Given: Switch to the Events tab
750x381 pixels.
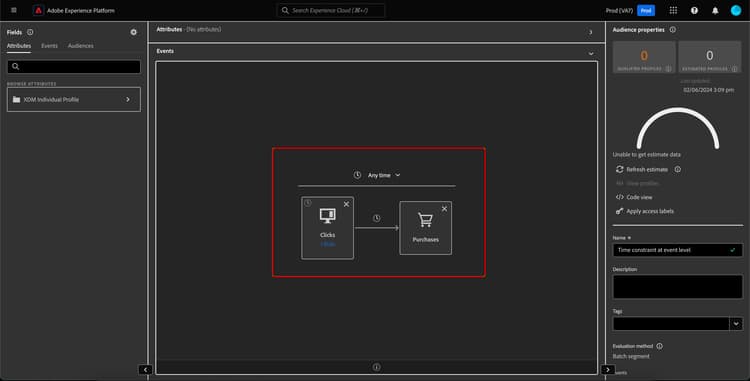Looking at the screenshot, I should coord(49,45).
